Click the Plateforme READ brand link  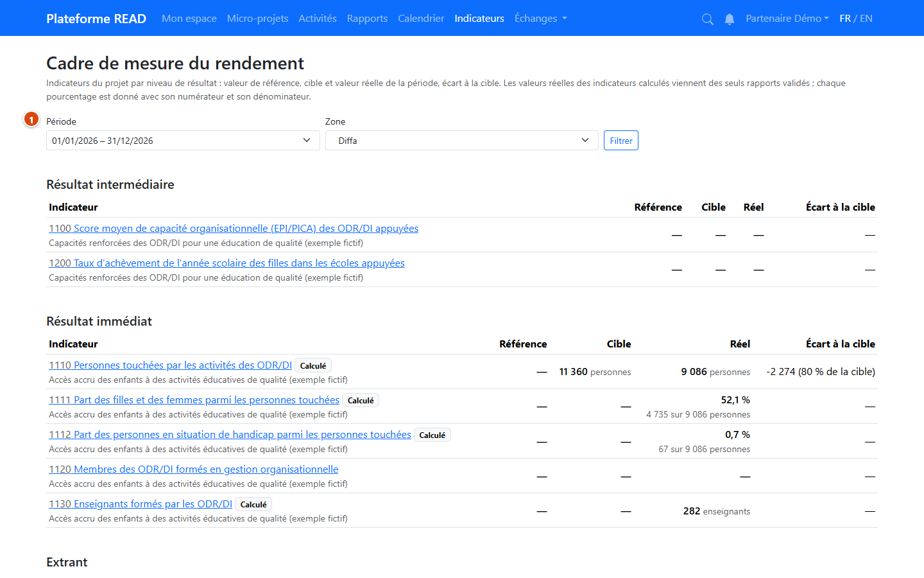click(x=96, y=19)
